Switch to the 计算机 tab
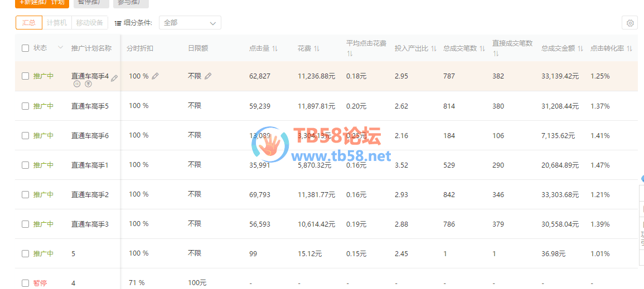The height and width of the screenshot is (289, 644). (x=57, y=23)
